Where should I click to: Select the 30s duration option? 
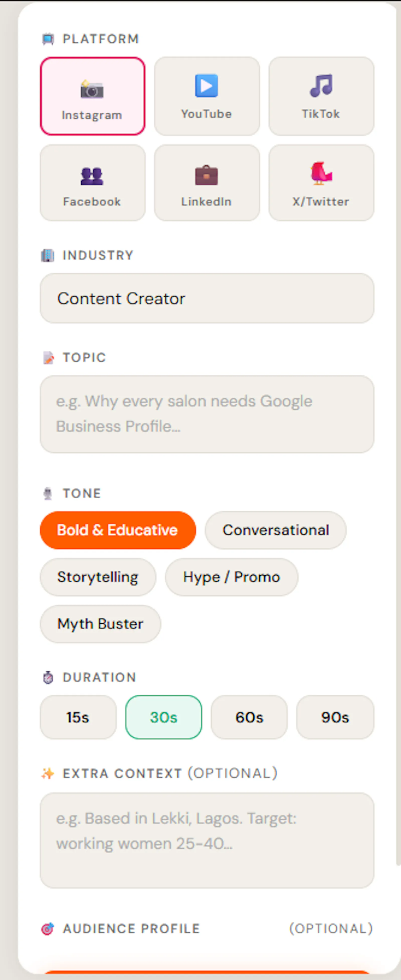coord(164,717)
